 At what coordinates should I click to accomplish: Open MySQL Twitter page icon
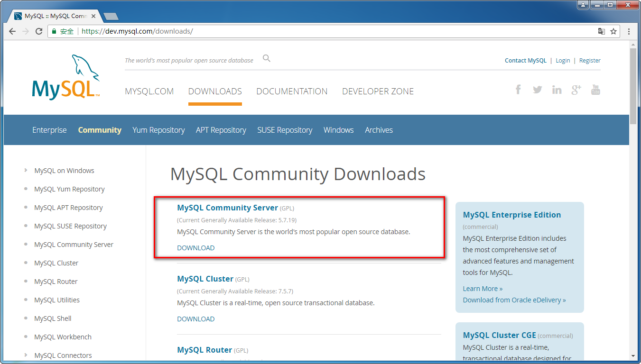coord(537,90)
